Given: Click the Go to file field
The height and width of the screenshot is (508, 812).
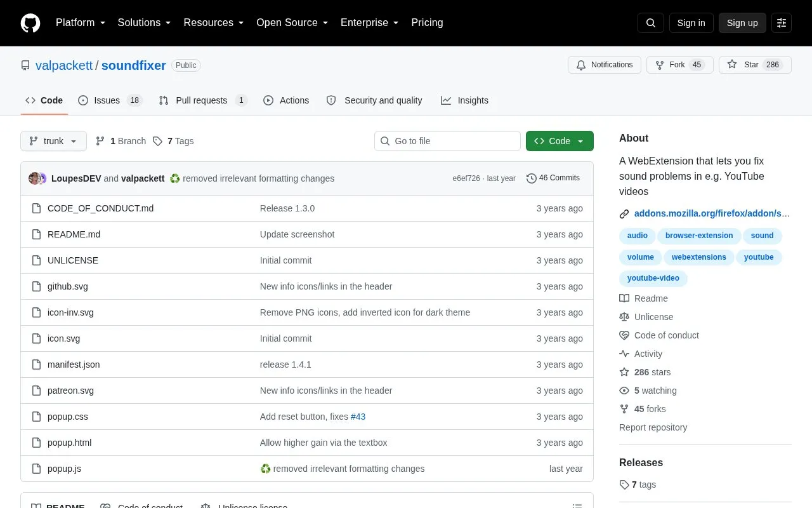Looking at the screenshot, I should coord(447,141).
